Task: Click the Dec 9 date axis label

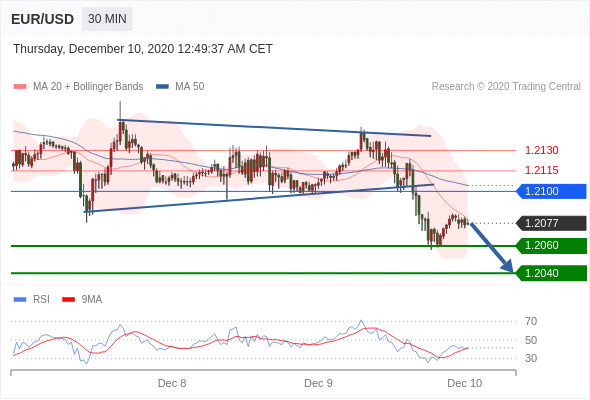Action: point(318,383)
